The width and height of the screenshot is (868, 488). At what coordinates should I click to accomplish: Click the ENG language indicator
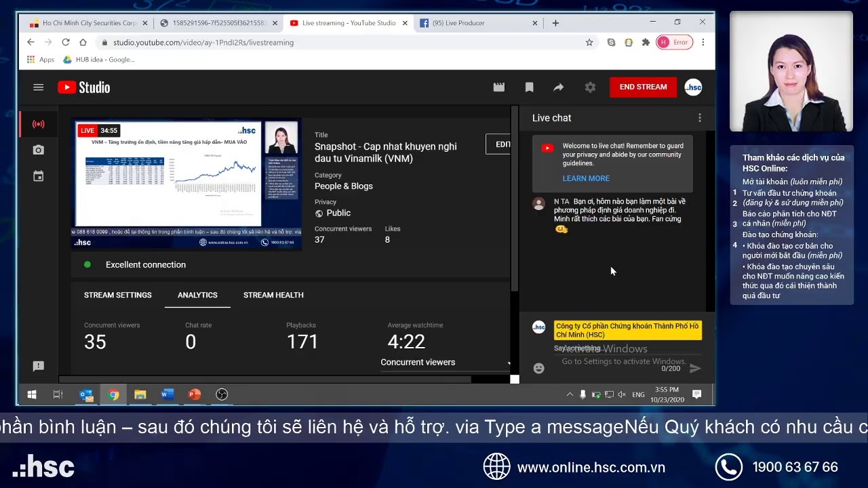638,394
